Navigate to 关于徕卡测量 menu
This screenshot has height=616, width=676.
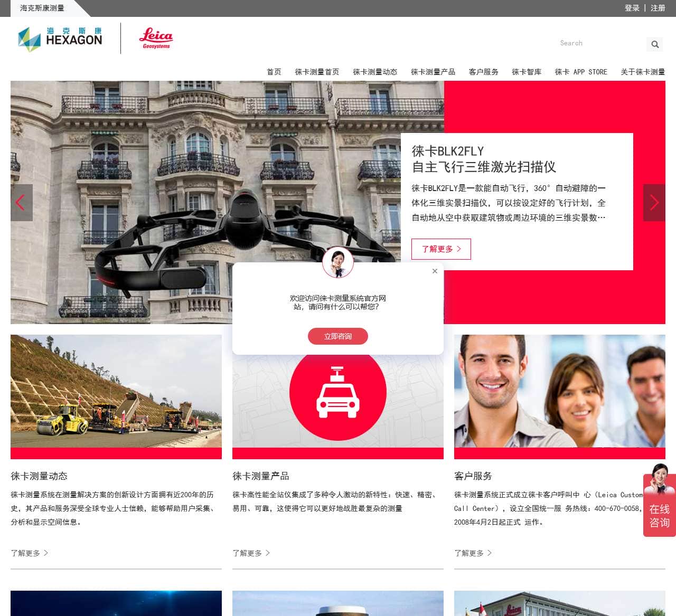(x=642, y=72)
